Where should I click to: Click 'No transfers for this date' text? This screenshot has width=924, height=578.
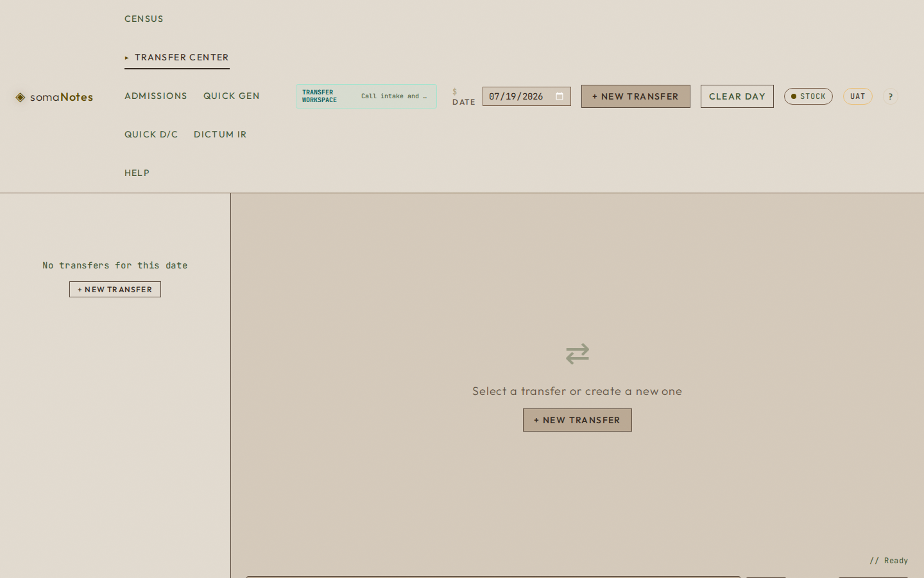[x=115, y=265]
